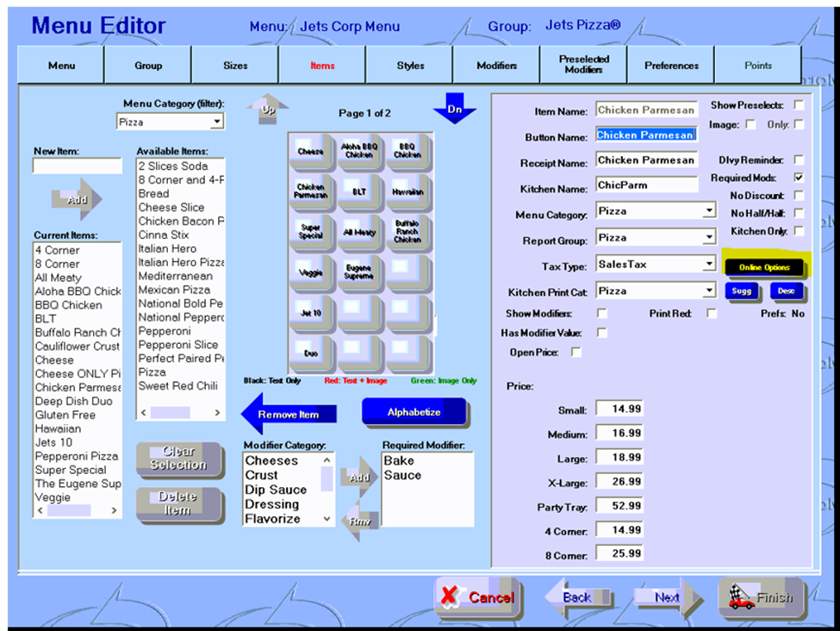Click the Clear Selection button
The height and width of the screenshot is (631, 840).
(178, 459)
